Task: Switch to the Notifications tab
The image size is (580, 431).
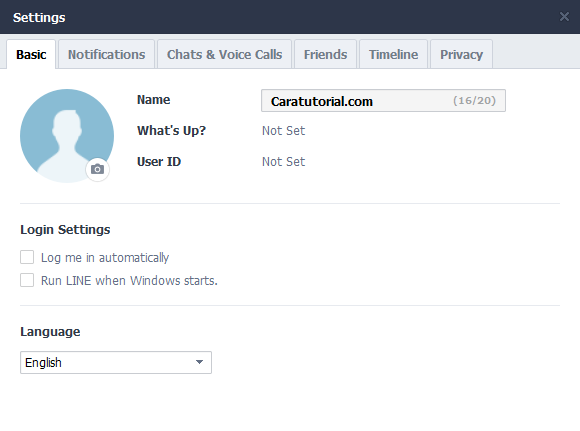Action: [107, 54]
